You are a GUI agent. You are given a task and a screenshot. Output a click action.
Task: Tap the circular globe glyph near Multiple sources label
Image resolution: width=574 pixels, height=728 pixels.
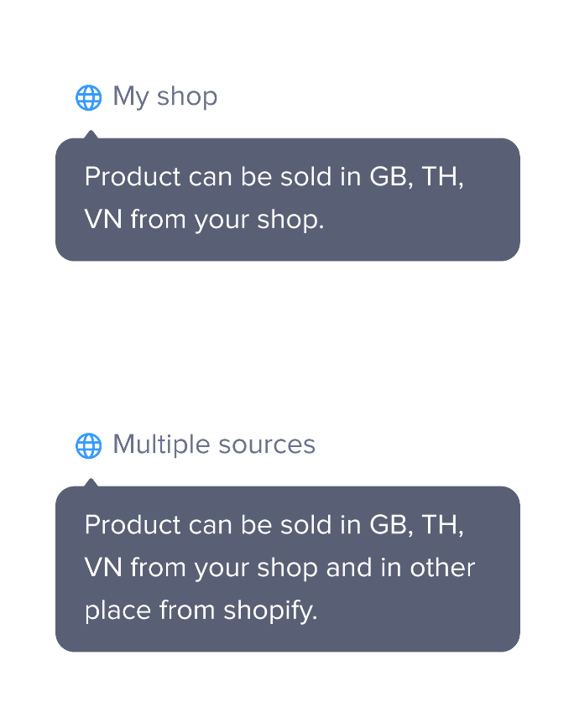87,445
